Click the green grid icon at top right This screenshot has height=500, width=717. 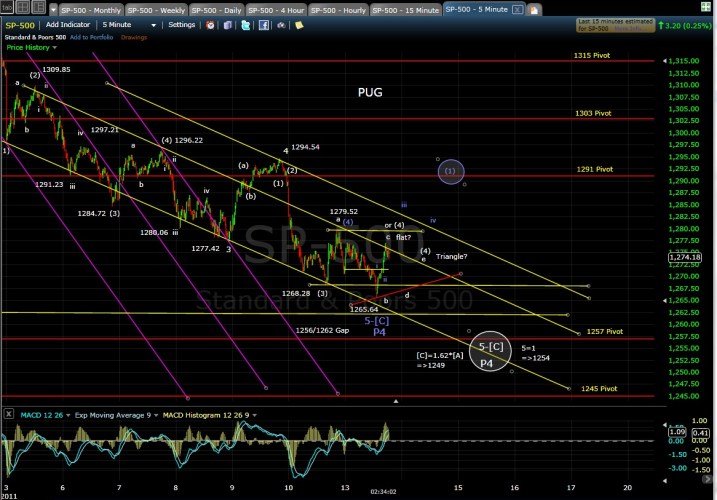[706, 7]
